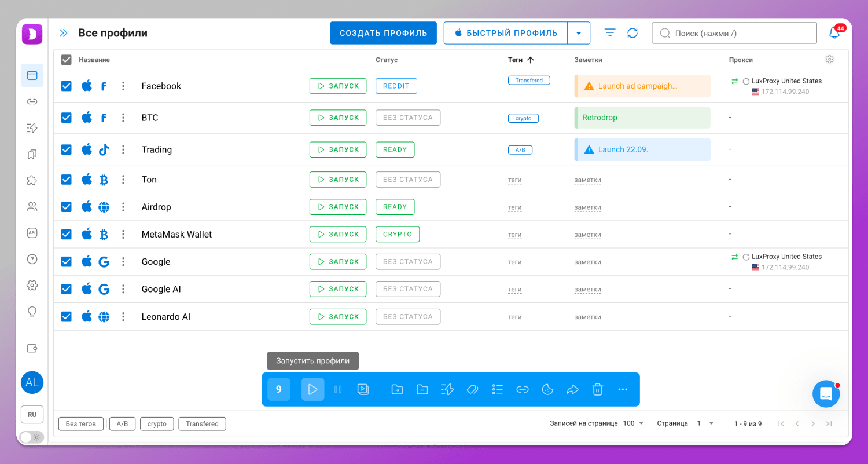
Task: Click the cookie icon in bulk toolbar
Action: [547, 389]
